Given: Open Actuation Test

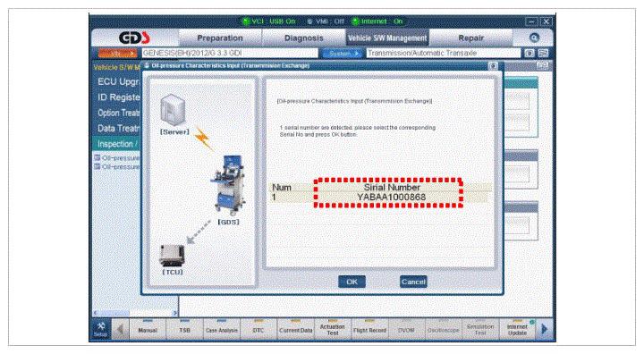Looking at the screenshot, I should pyautogui.click(x=332, y=329).
